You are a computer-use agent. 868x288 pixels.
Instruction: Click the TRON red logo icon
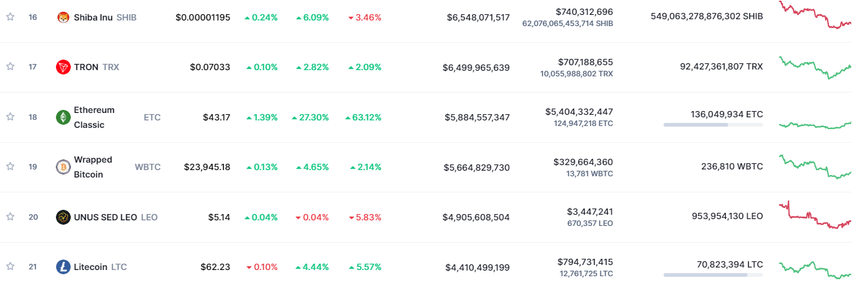[63, 67]
